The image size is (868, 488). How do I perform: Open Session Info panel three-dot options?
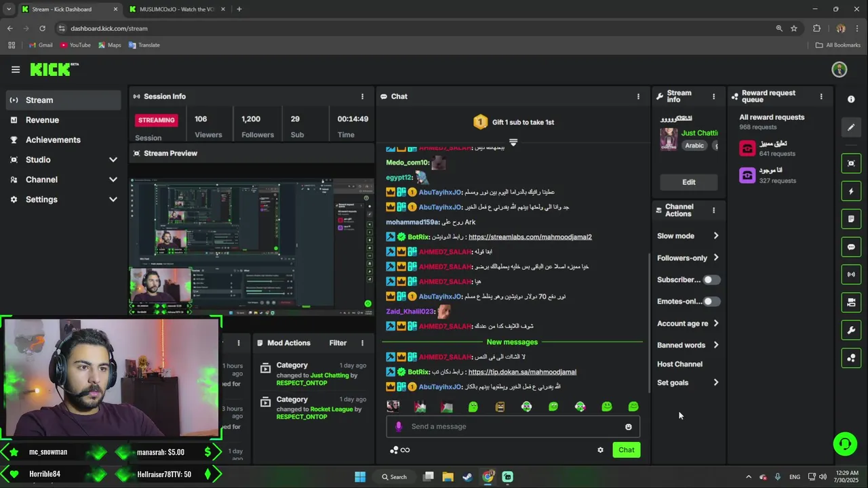click(x=362, y=96)
